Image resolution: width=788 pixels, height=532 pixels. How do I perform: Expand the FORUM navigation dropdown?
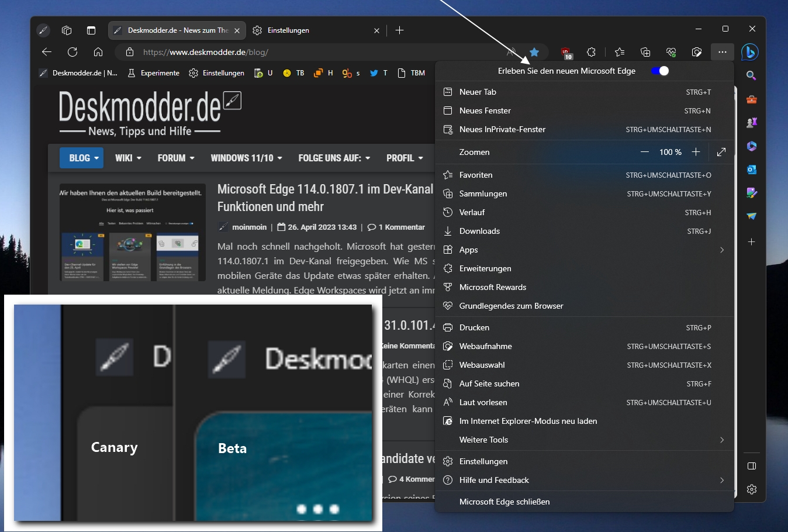point(175,158)
